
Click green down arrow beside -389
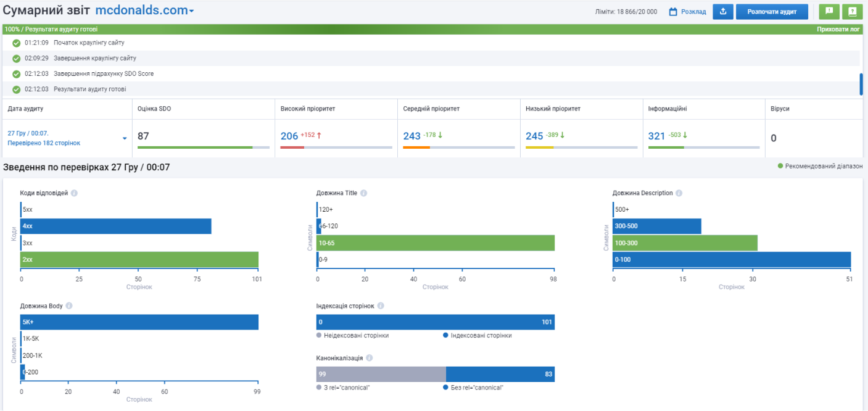[562, 135]
